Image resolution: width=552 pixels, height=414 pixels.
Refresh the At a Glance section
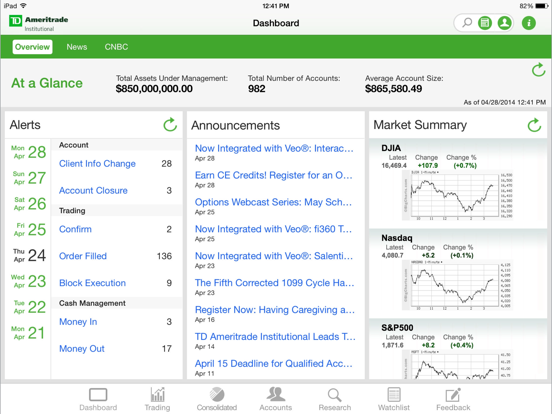[538, 70]
